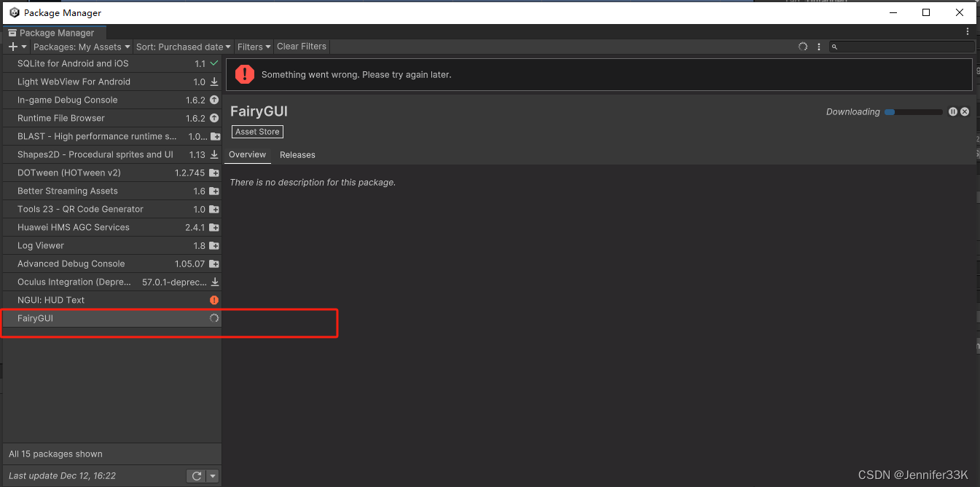
Task: Click the warning icon on NGUI: HUD Text
Action: pyautogui.click(x=213, y=299)
